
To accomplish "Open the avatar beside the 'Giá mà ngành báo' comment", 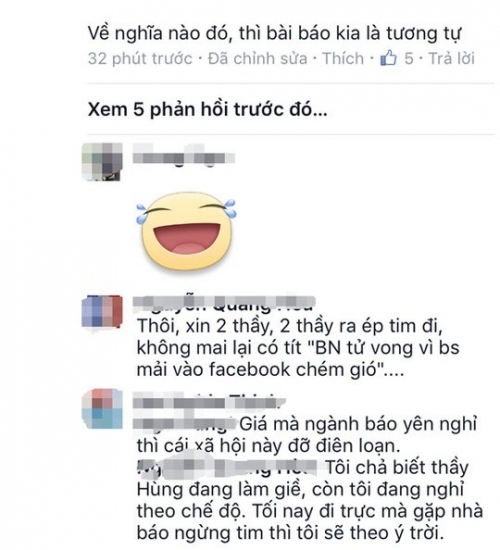I will (x=102, y=409).
